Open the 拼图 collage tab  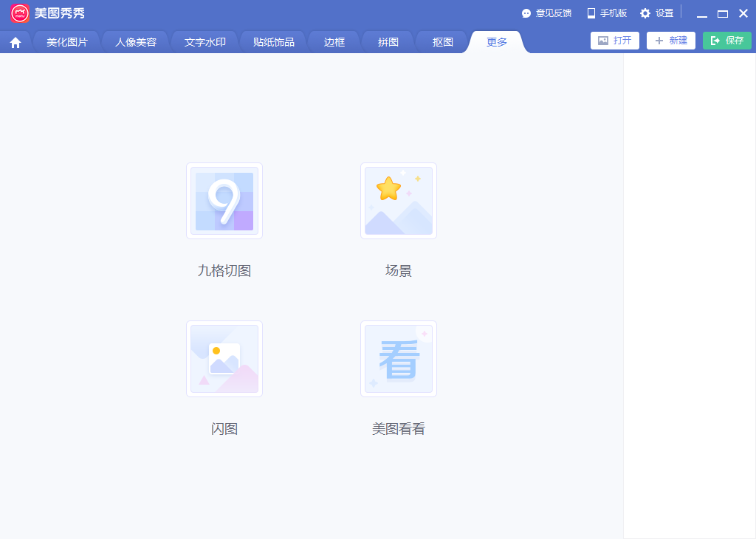[388, 42]
